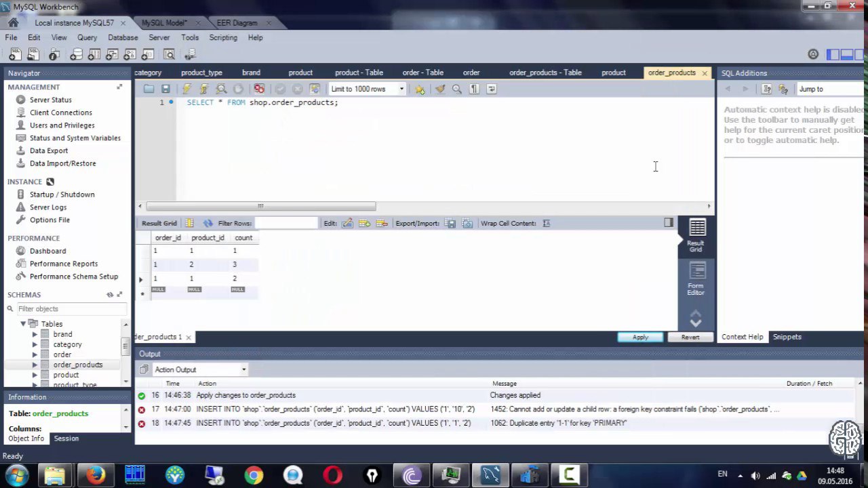Create new table icon in main toolbar
This screenshot has height=488, width=868.
pos(94,55)
